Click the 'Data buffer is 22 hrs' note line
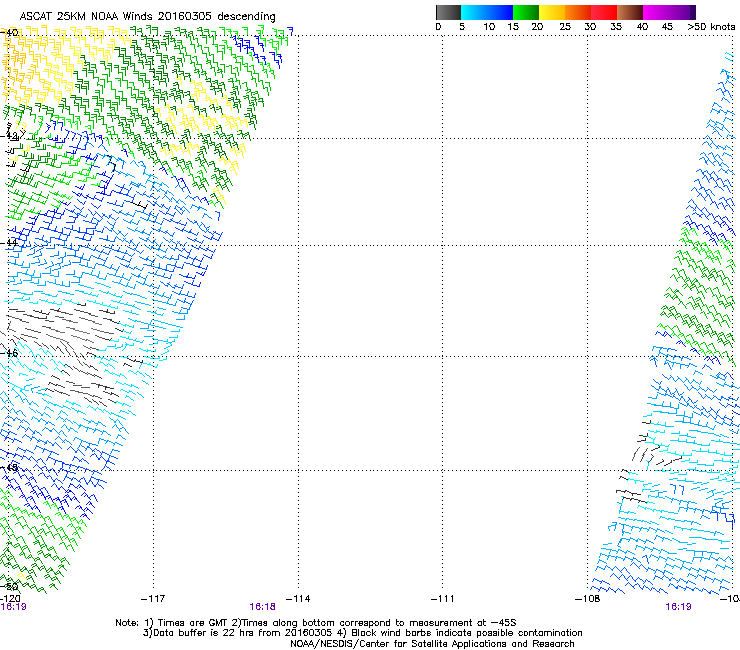This screenshot has height=650, width=740. click(x=363, y=633)
